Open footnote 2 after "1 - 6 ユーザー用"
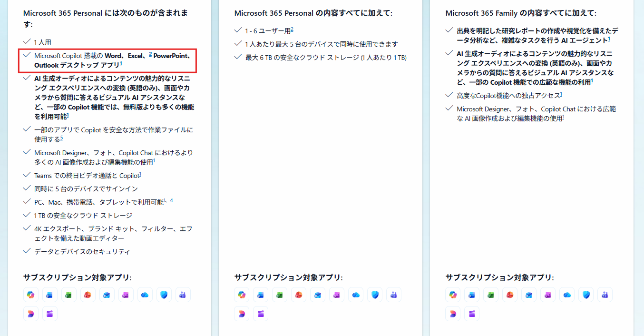This screenshot has height=336, width=644. click(x=292, y=30)
